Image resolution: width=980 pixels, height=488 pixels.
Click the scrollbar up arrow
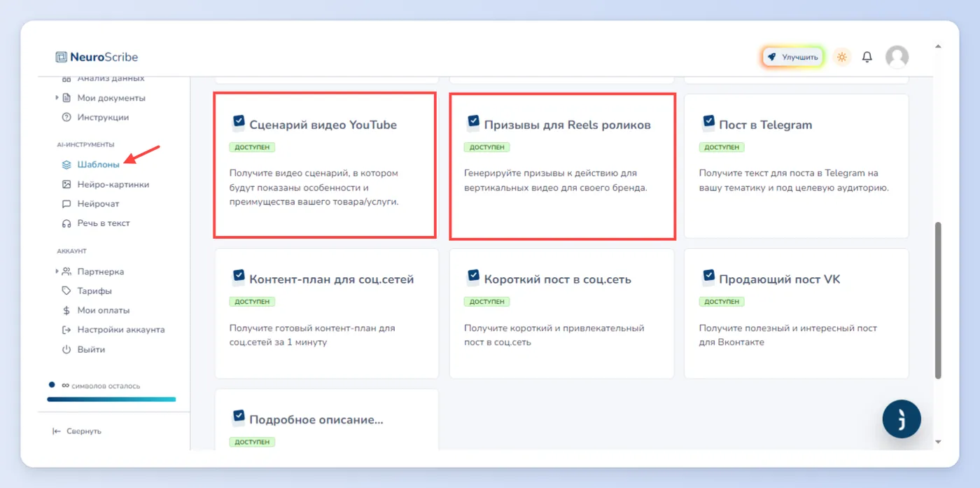[938, 47]
